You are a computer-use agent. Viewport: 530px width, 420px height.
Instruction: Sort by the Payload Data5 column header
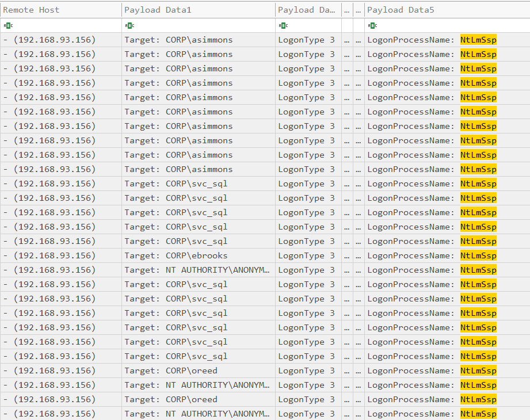pos(447,10)
